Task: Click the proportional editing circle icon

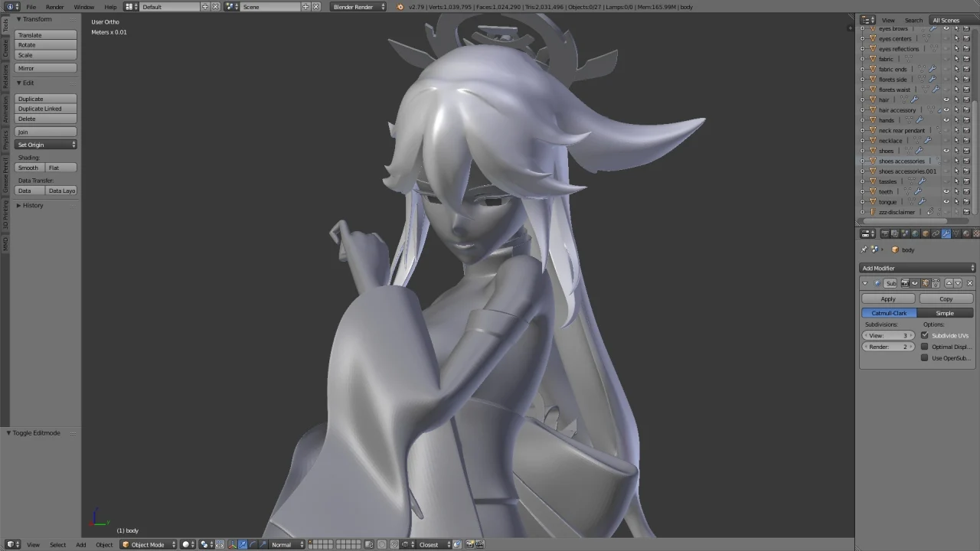Action: click(x=381, y=544)
